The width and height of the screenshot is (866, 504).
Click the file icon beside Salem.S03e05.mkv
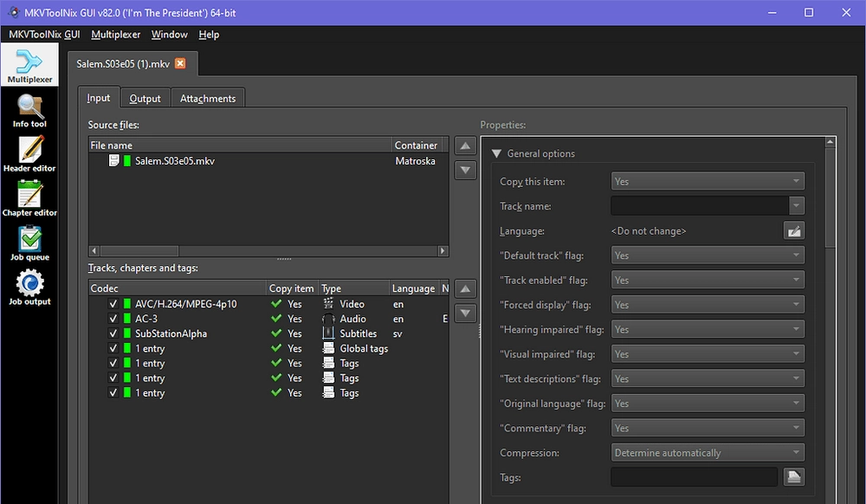point(113,161)
